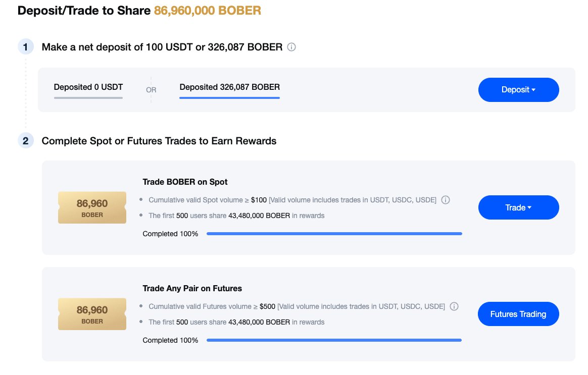588x375 pixels.
Task: Click the '$500' Futures volume threshold
Action: pyautogui.click(x=267, y=306)
